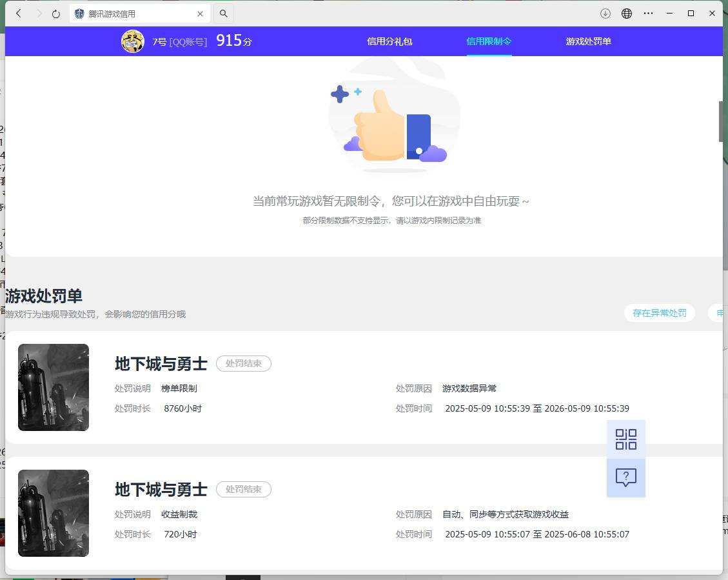Click the 720小时 duration value

click(181, 534)
